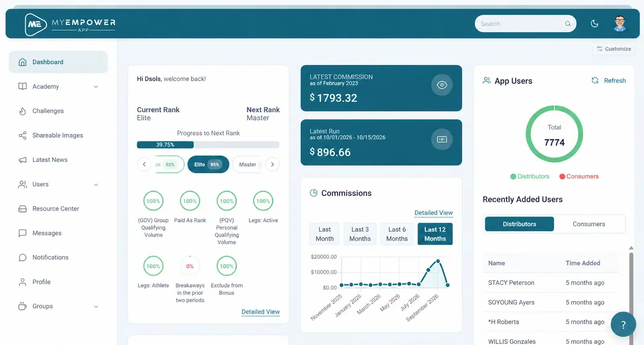The image size is (644, 345).
Task: Toggle Distributors legend in chart
Action: [530, 177]
